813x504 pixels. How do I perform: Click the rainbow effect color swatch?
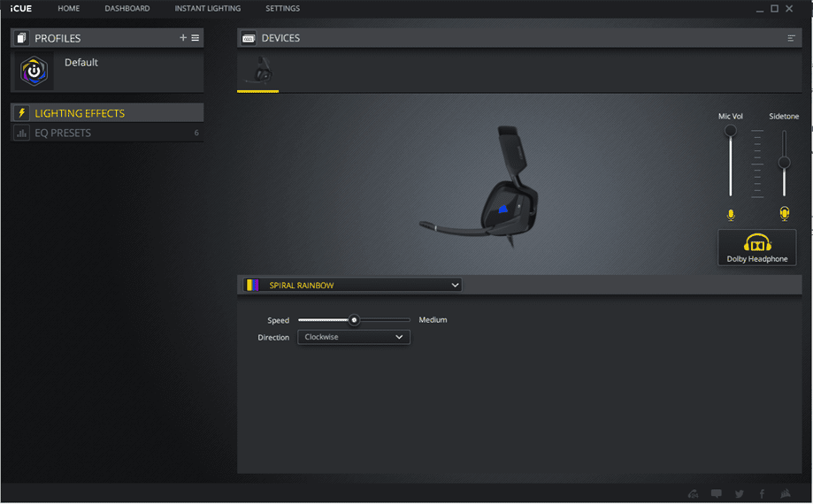(252, 285)
